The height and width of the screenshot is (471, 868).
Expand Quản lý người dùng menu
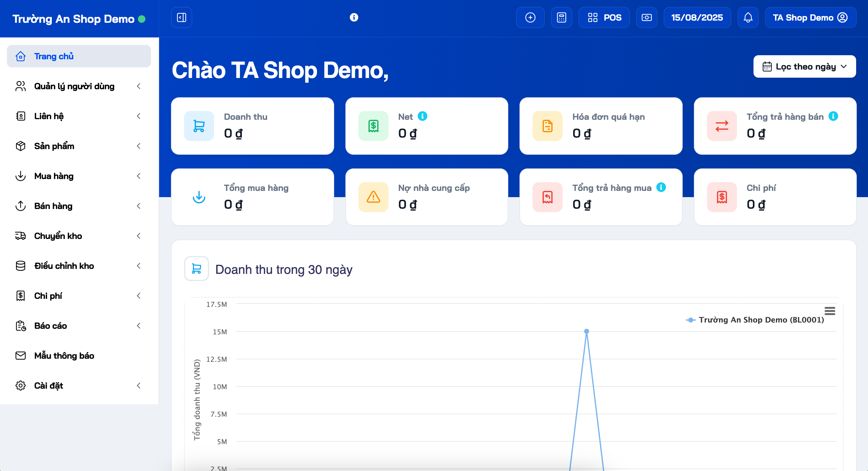tap(75, 86)
